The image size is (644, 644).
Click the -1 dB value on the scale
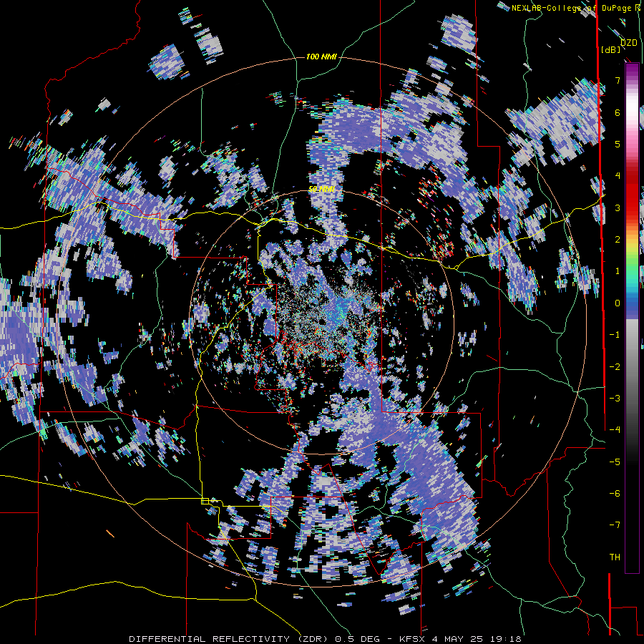point(615,335)
